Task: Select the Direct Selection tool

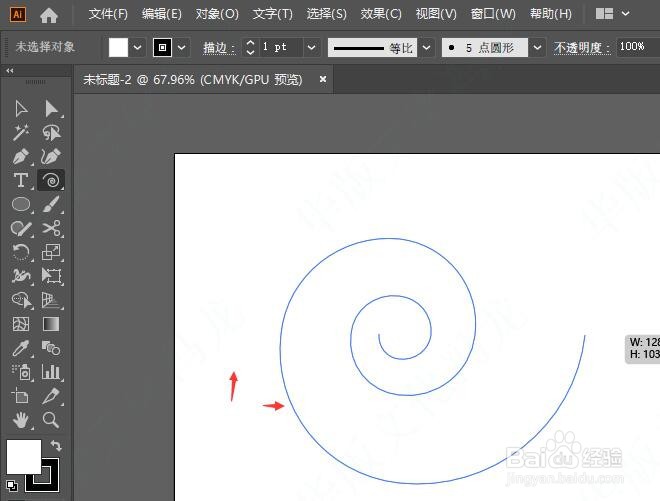Action: pos(51,109)
